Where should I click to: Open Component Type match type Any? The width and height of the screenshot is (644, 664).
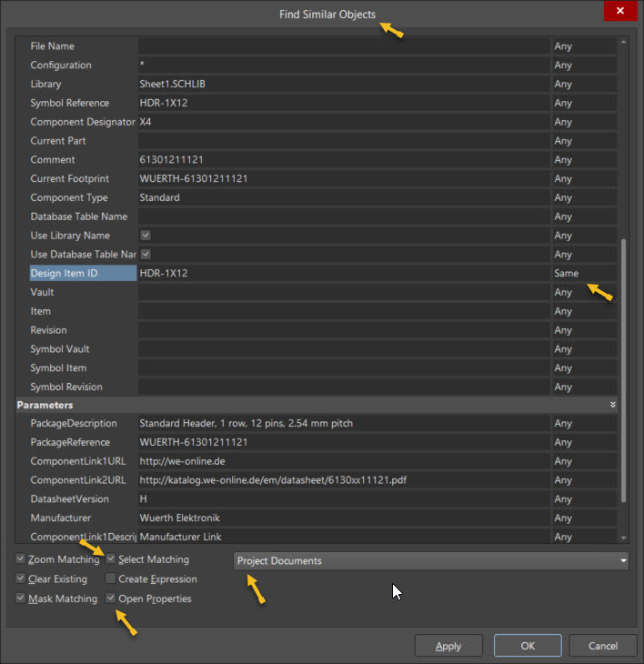coord(584,197)
